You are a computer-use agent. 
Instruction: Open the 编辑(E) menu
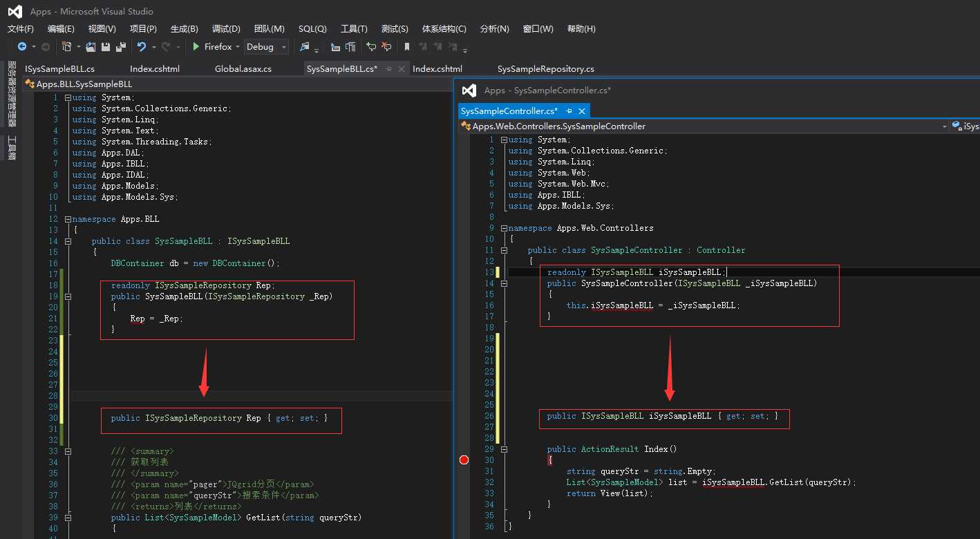tap(61, 29)
